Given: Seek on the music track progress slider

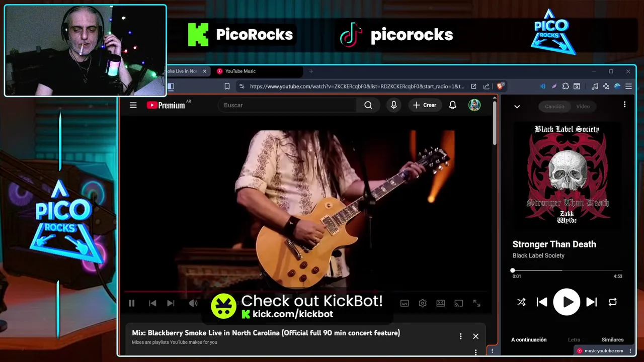Looking at the screenshot, I should click(567, 270).
